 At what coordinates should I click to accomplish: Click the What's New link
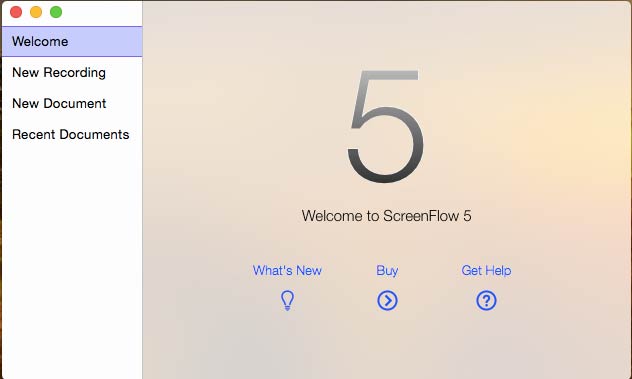click(x=287, y=271)
